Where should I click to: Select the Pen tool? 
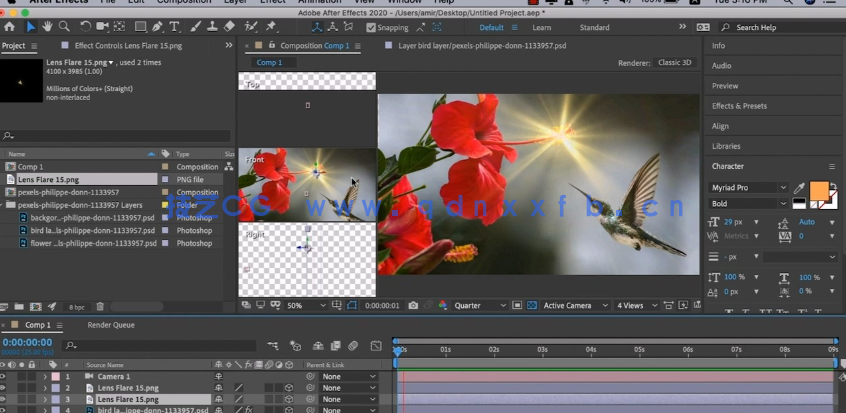157,26
